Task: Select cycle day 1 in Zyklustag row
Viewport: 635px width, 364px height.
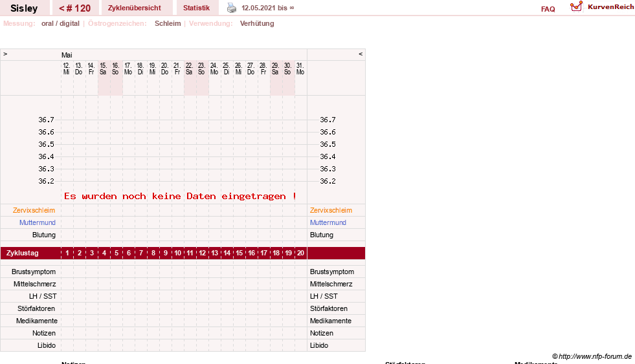Action: pyautogui.click(x=67, y=253)
